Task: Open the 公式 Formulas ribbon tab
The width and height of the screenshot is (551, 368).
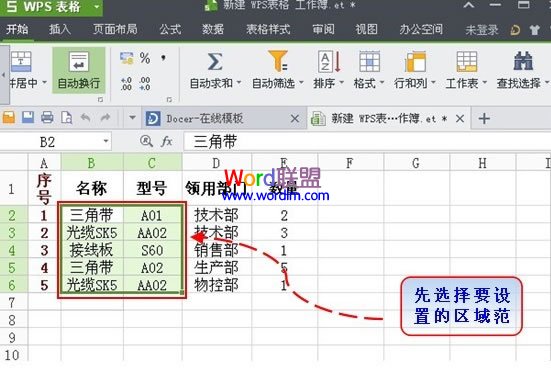Action: click(170, 30)
